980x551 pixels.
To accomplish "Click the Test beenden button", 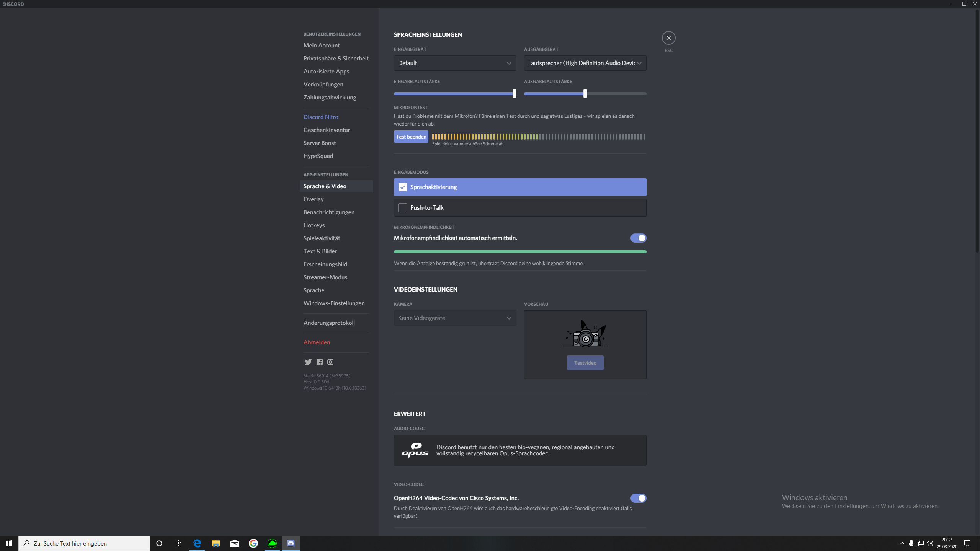I will pyautogui.click(x=411, y=137).
